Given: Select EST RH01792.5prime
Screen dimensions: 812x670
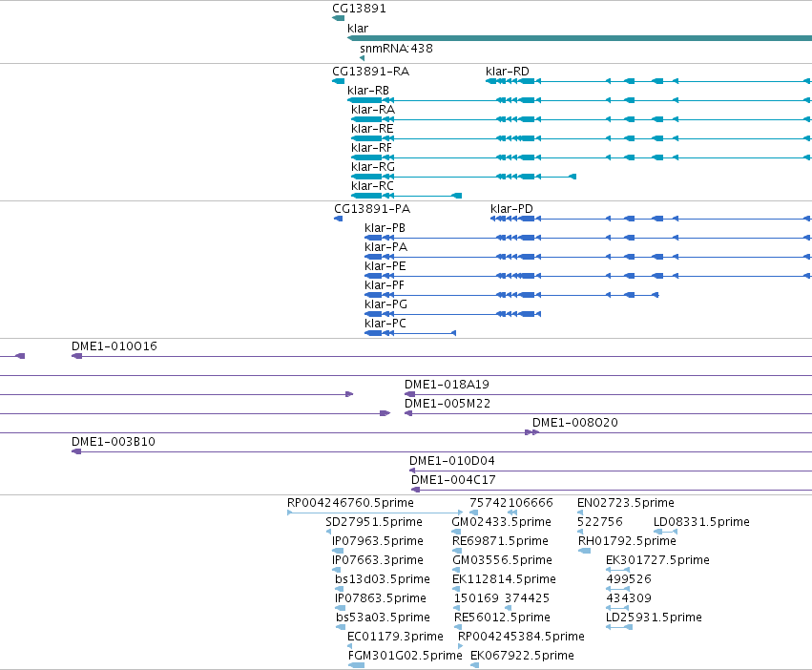Looking at the screenshot, I should [627, 541].
